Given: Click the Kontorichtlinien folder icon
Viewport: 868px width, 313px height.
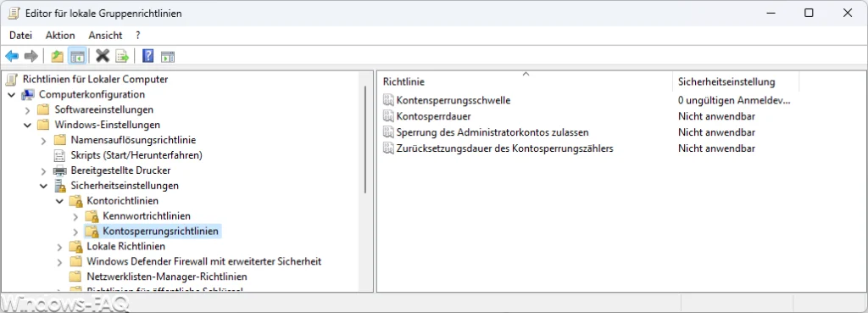Looking at the screenshot, I should 75,200.
